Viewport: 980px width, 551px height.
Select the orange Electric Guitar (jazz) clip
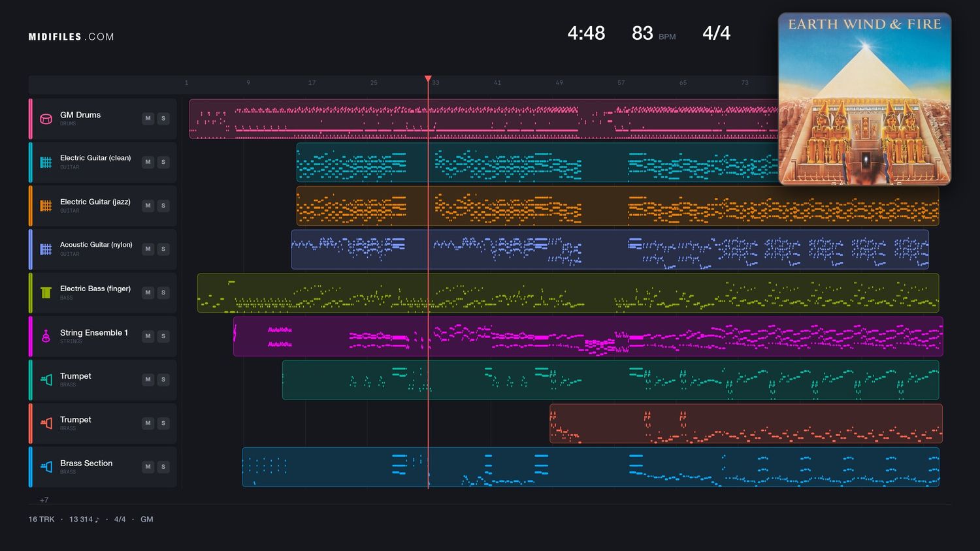(617, 206)
